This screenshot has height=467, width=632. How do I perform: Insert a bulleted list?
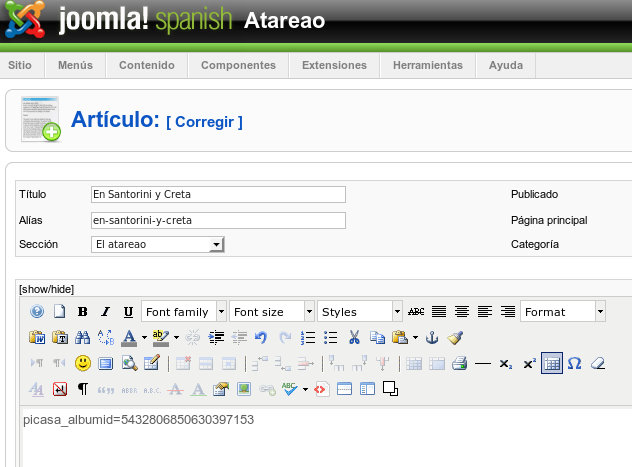[331, 337]
